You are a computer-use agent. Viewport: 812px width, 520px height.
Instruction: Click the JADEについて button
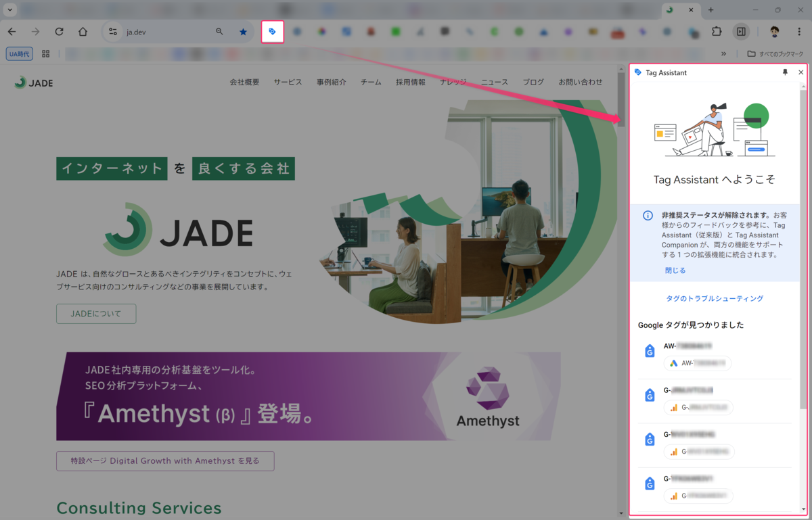pyautogui.click(x=96, y=314)
